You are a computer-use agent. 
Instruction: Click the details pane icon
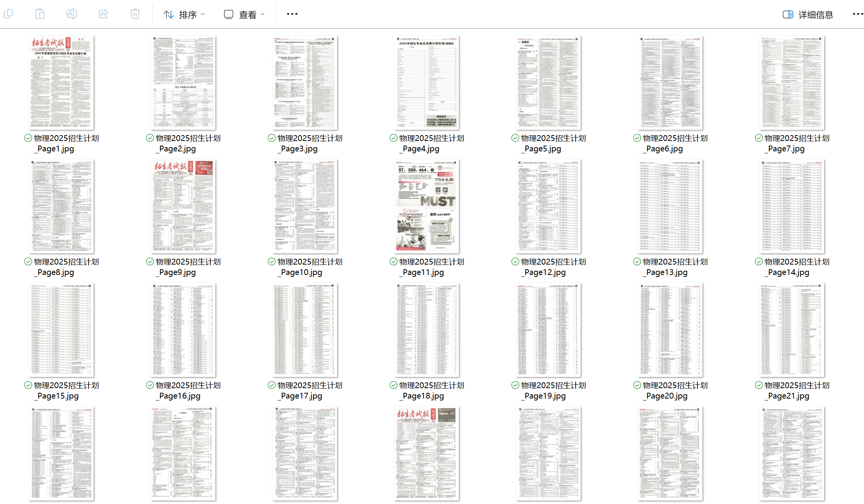click(x=788, y=15)
